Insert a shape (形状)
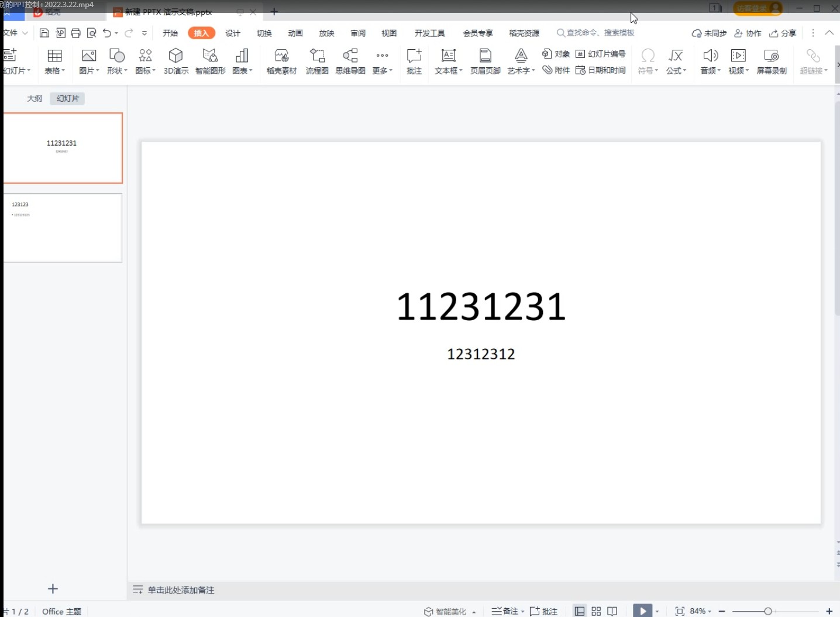The image size is (840, 617). (x=116, y=61)
